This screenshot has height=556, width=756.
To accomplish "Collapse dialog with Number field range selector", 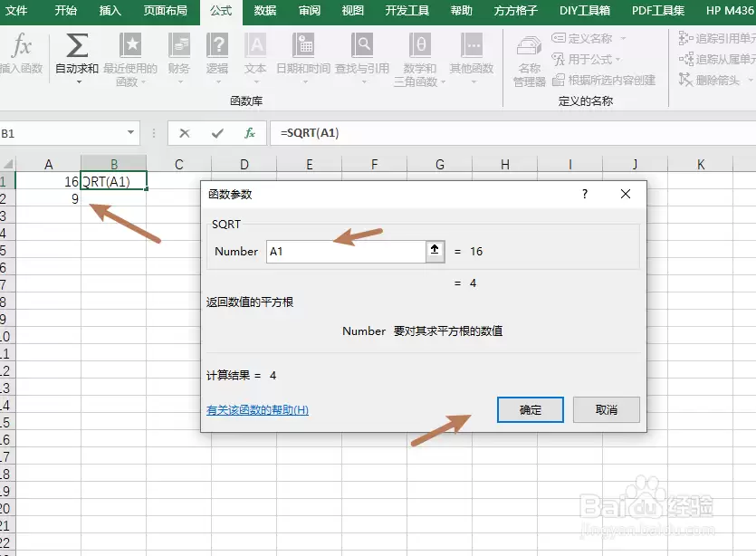I will [x=435, y=251].
